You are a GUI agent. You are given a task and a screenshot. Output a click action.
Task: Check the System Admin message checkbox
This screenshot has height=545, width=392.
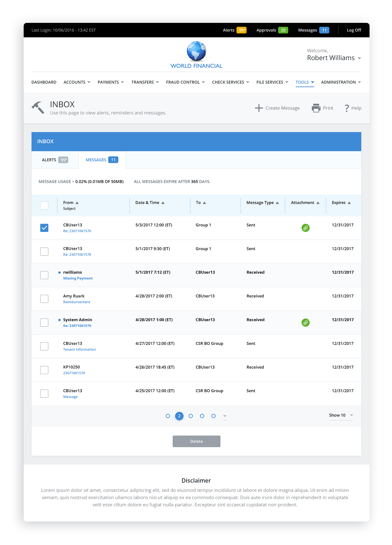tap(44, 322)
